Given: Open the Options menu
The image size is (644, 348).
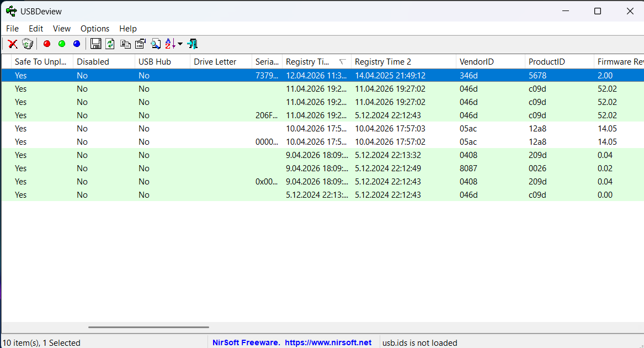Looking at the screenshot, I should pyautogui.click(x=95, y=28).
